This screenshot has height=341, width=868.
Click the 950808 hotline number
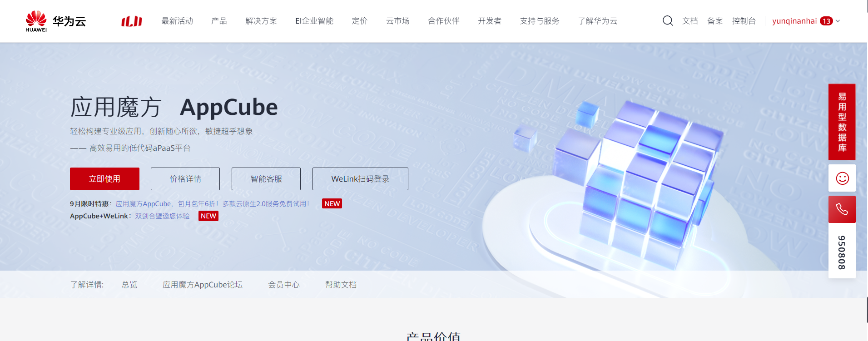[x=842, y=252]
